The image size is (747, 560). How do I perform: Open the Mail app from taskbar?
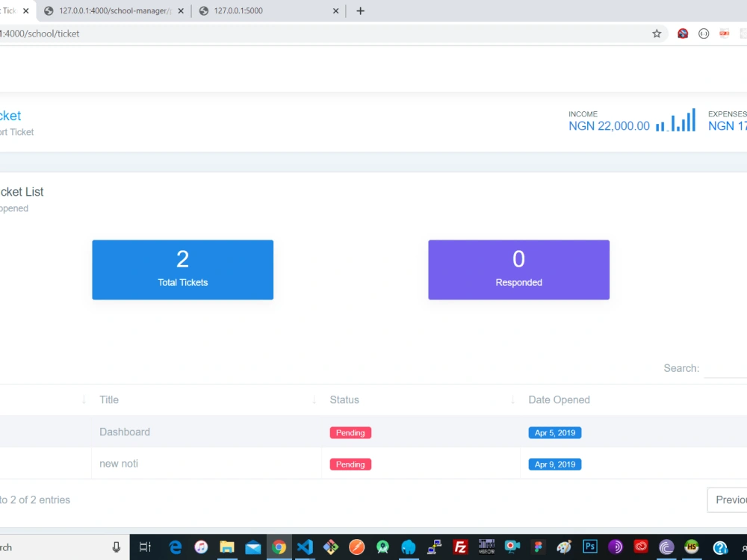253,547
